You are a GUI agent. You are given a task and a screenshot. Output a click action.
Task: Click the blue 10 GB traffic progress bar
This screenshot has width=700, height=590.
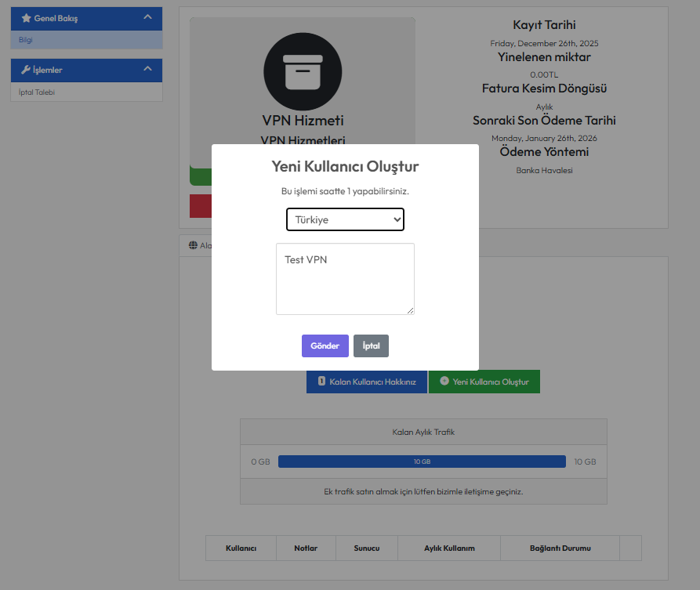(x=422, y=462)
